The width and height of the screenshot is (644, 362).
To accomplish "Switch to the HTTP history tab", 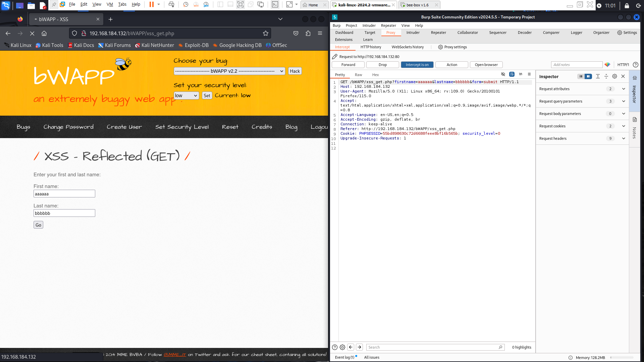I will click(371, 47).
